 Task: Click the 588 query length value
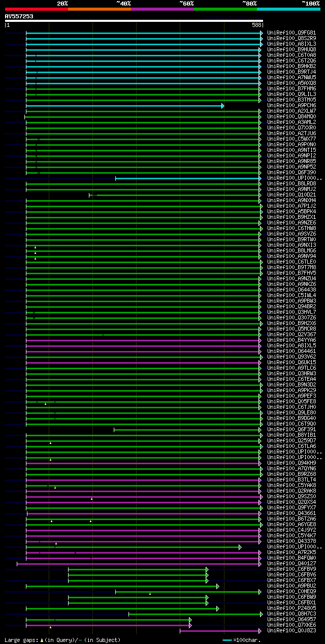[256, 25]
